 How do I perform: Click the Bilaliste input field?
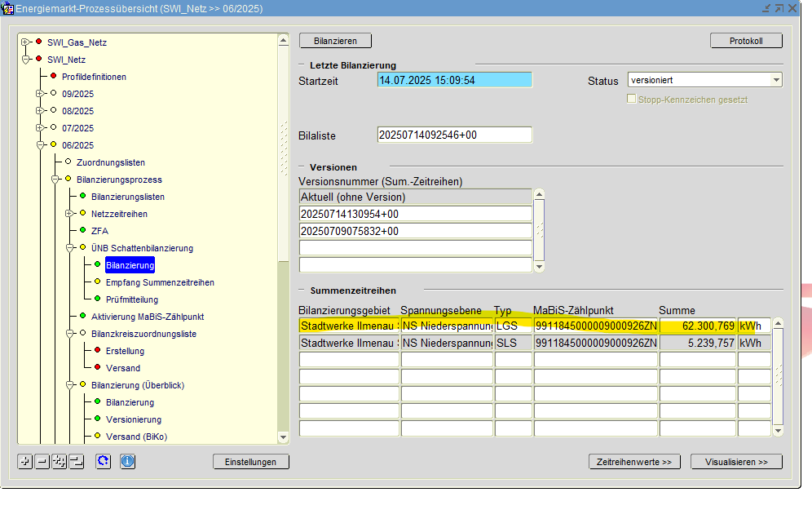454,135
